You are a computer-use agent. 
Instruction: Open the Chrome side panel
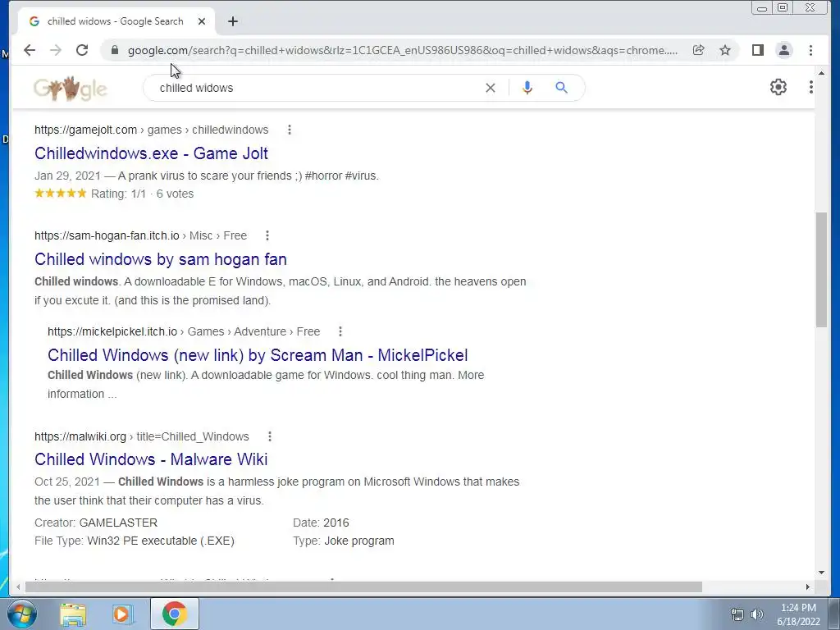pyautogui.click(x=757, y=50)
